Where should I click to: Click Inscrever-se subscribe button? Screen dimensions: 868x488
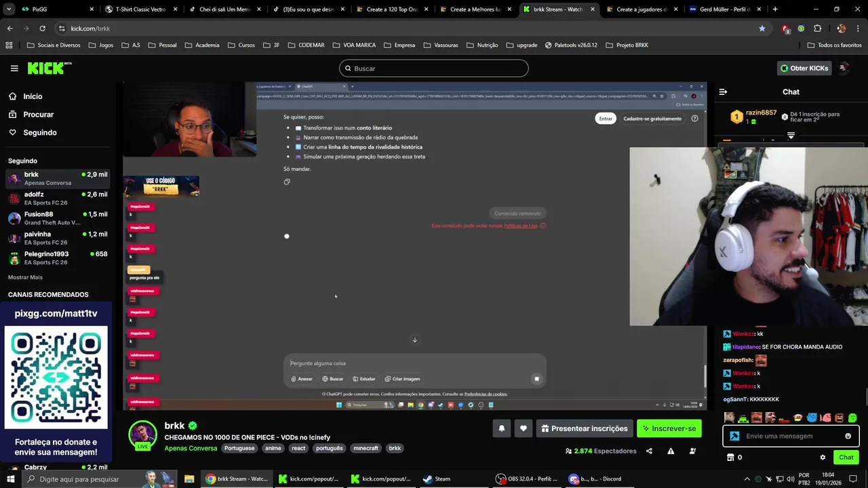(669, 428)
